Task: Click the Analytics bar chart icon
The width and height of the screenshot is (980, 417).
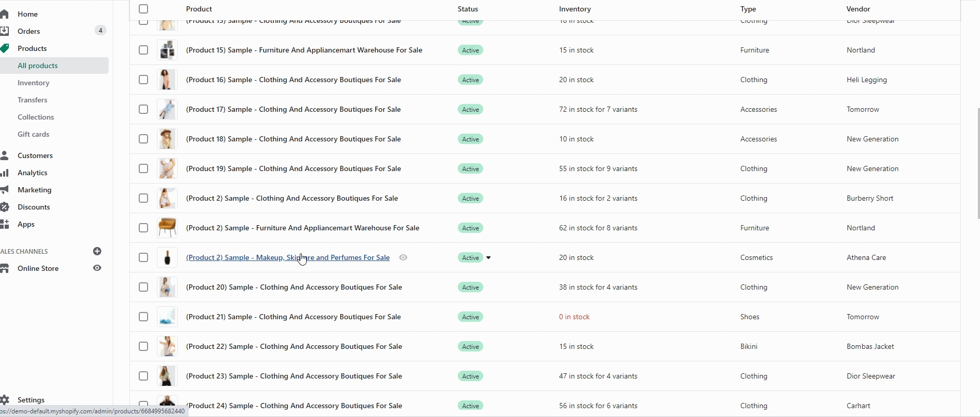Action: [5, 173]
